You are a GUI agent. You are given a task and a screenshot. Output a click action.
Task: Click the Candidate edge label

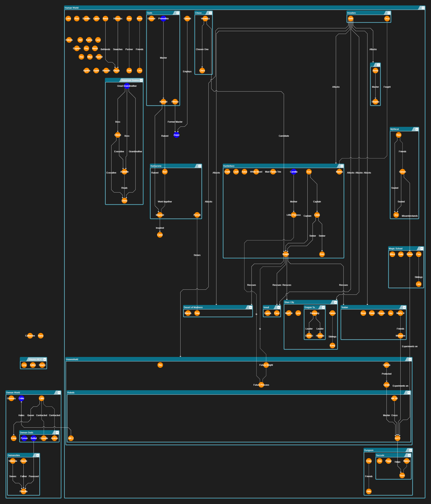[x=284, y=136]
